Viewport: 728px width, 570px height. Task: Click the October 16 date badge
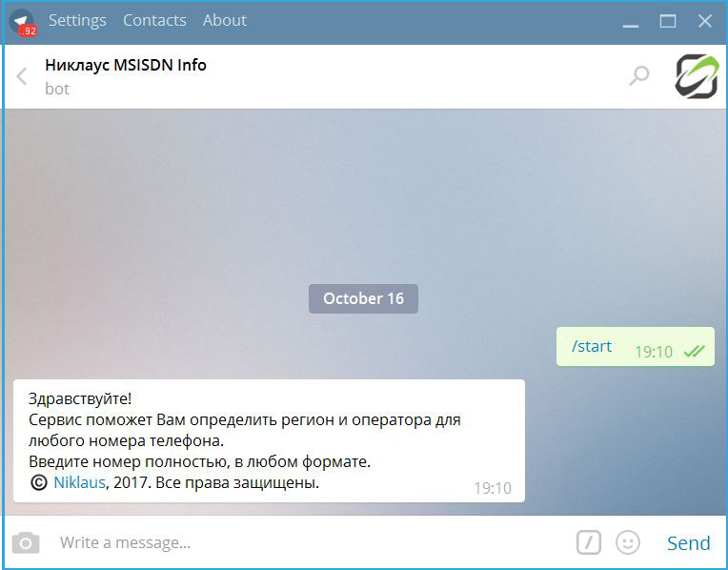pyautogui.click(x=363, y=298)
